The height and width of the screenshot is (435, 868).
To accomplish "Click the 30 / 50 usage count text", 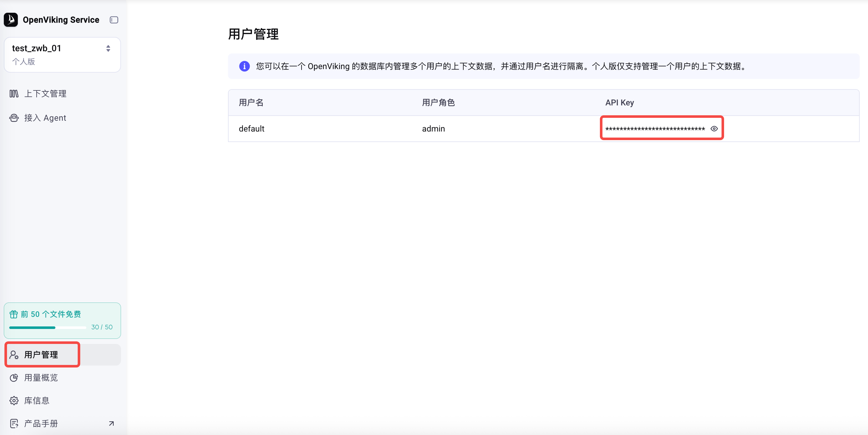I will click(102, 327).
